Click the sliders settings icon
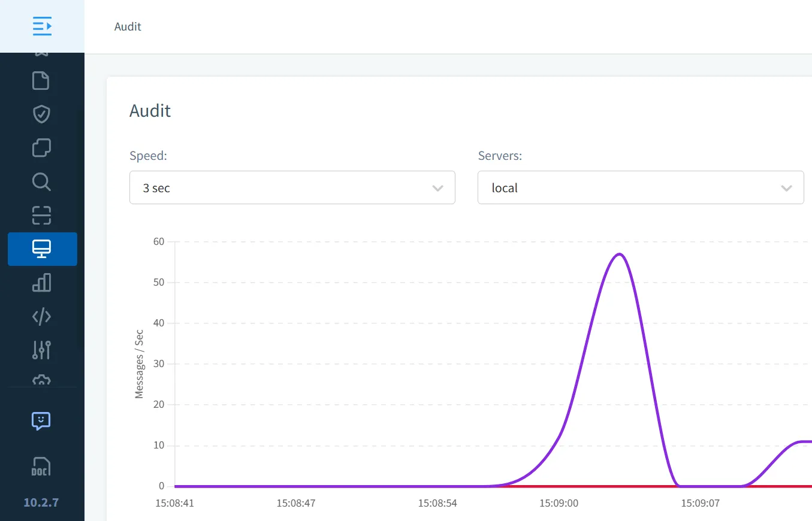The image size is (812, 521). click(x=41, y=350)
